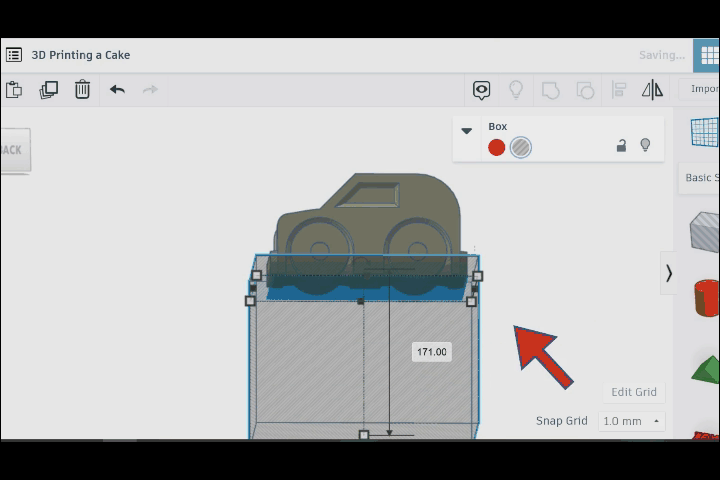
Task: Click the Ungroup shapes icon
Action: click(x=585, y=90)
